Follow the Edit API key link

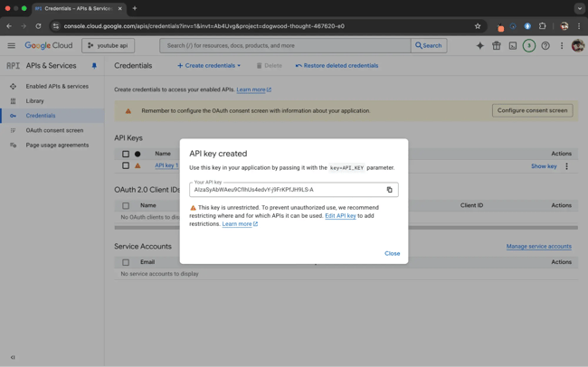(340, 216)
